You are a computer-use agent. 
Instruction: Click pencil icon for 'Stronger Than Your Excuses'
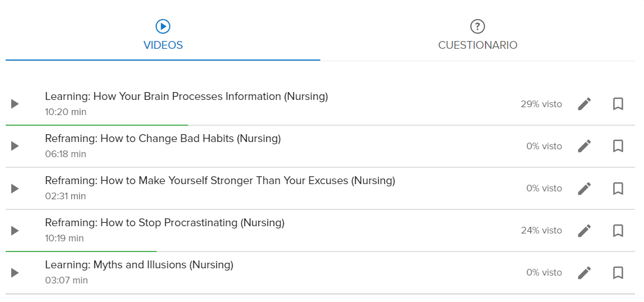(x=584, y=188)
